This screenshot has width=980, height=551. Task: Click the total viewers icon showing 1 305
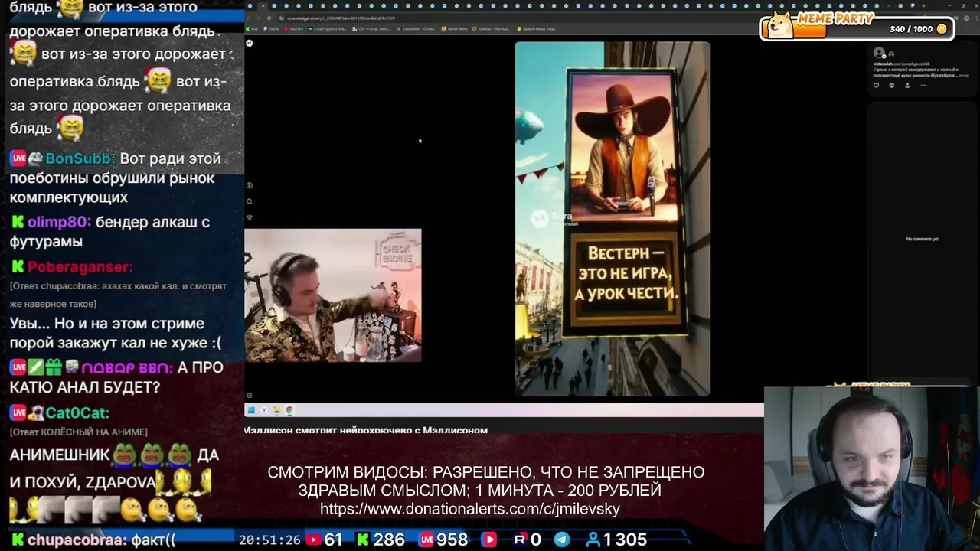593,540
